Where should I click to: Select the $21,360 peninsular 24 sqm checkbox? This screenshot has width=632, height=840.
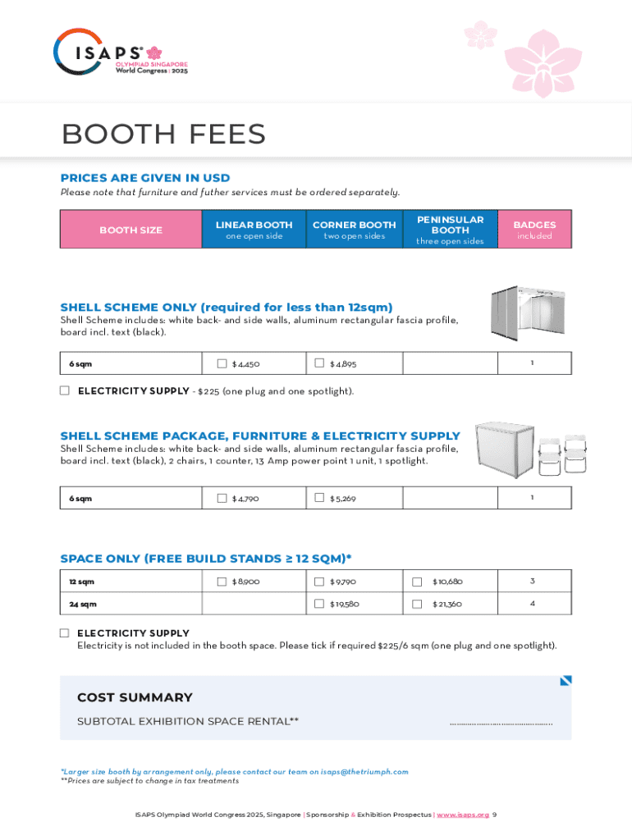coord(417,605)
